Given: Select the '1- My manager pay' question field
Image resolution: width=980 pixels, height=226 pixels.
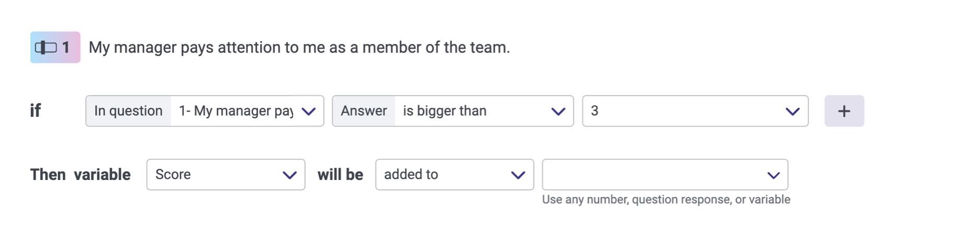Looking at the screenshot, I should click(x=247, y=111).
